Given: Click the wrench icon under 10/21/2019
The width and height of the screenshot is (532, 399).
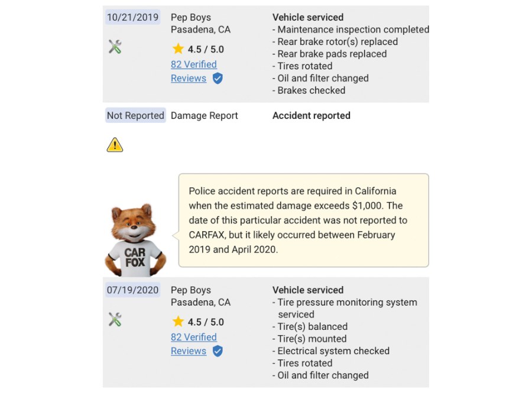Looking at the screenshot, I should tap(115, 47).
